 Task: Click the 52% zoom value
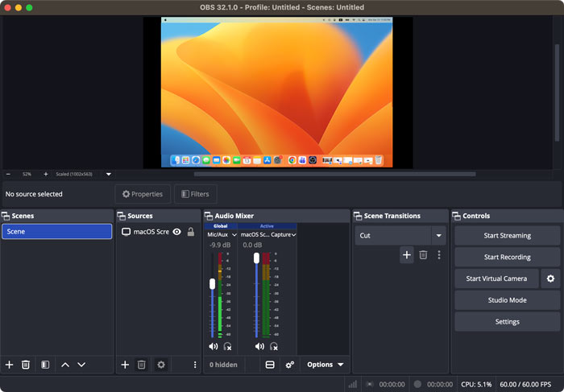(27, 174)
